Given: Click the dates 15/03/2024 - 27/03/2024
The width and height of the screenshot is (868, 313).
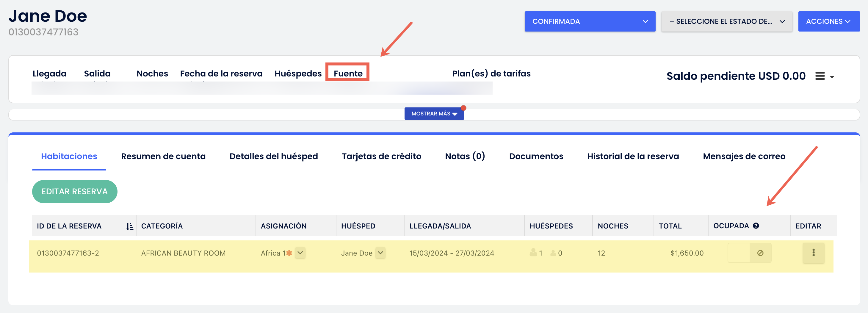Looking at the screenshot, I should pos(452,253).
